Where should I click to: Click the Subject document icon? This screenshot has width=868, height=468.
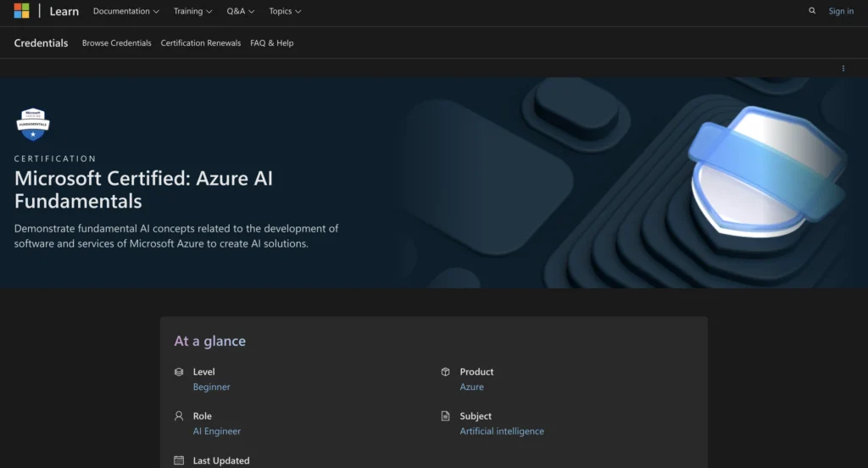coord(446,416)
